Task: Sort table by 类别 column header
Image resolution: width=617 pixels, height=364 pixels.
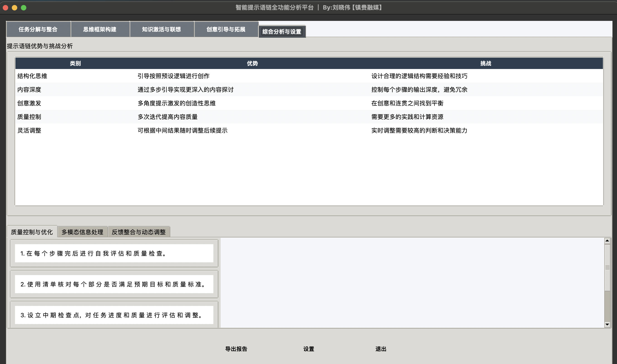Action: 75,63
